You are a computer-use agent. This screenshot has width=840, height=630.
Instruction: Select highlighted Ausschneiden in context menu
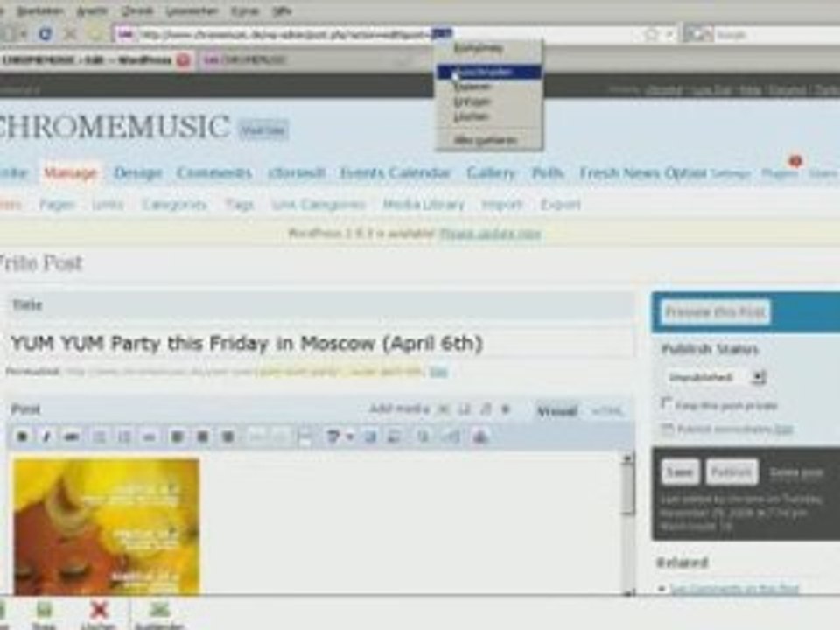[489, 72]
